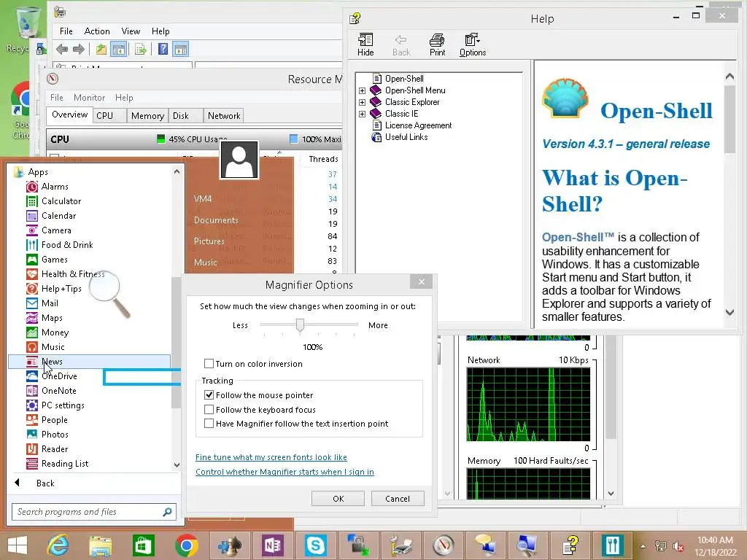Viewport: 747px width, 560px height.
Task: Select the News app entry
Action: 90,362
